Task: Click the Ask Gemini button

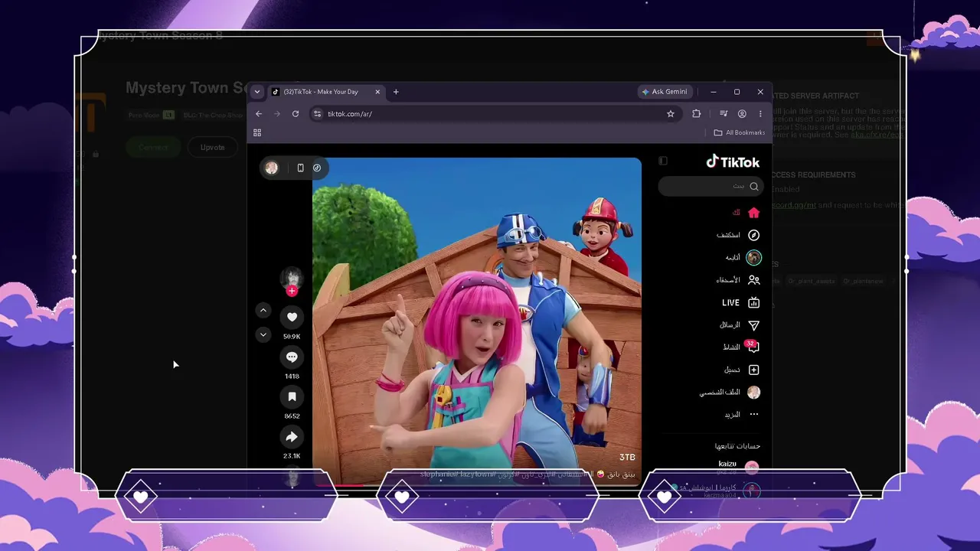Action: (x=665, y=92)
